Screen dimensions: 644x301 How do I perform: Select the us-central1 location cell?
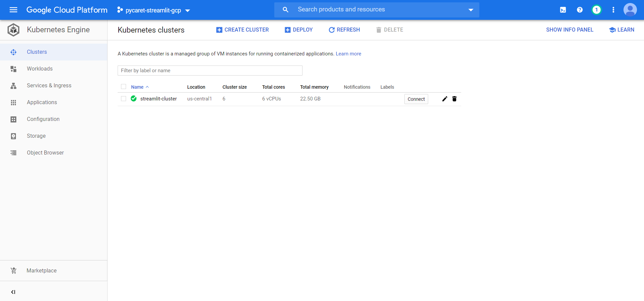200,99
